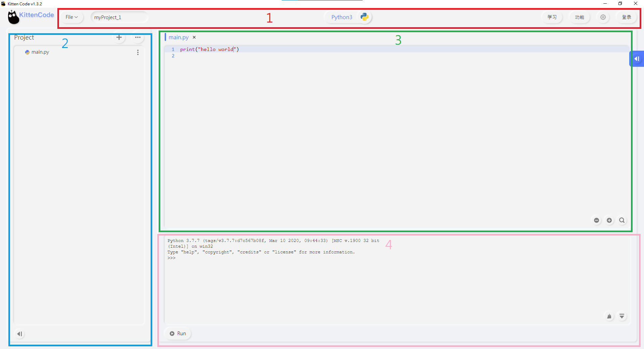Collapse the Project sidebar panel
The height and width of the screenshot is (349, 644).
(x=20, y=334)
